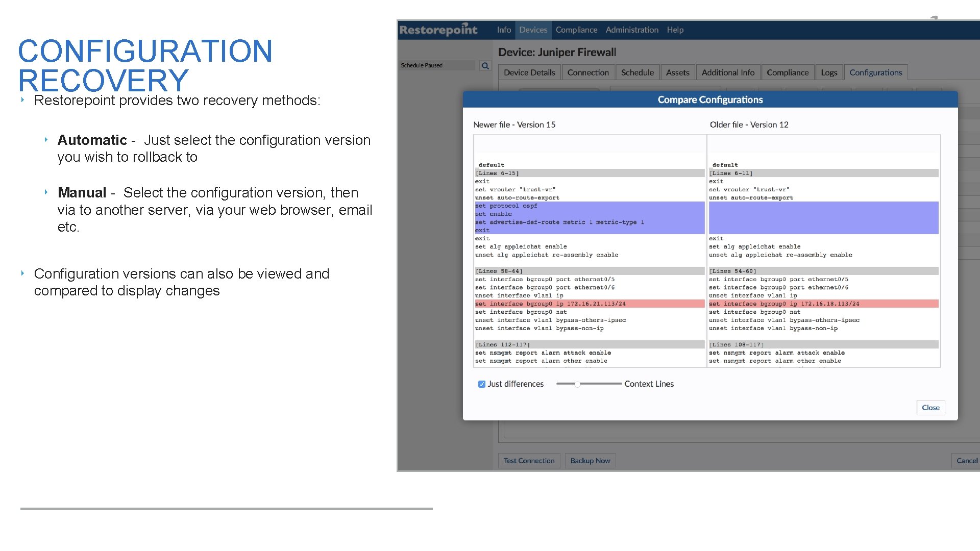The height and width of the screenshot is (551, 980).
Task: Switch to the Connection tab
Action: [587, 72]
